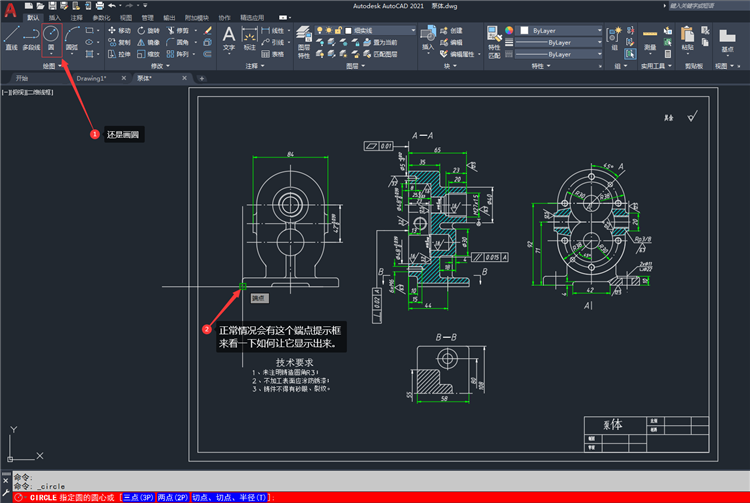Viewport: 750px width, 503px height.
Task: Select the Circle (圆) tool
Action: tap(51, 38)
